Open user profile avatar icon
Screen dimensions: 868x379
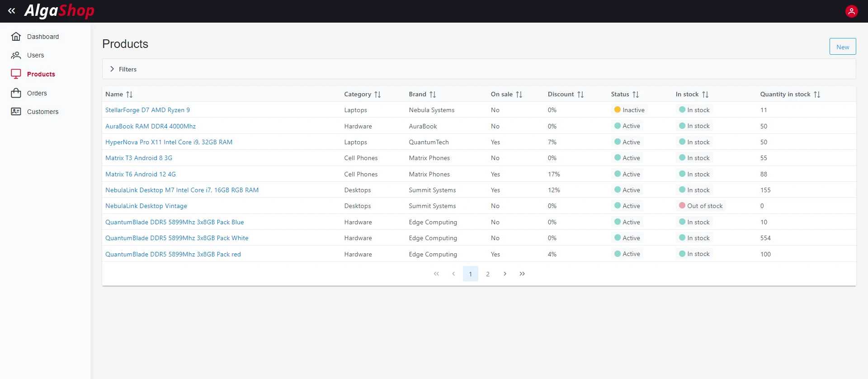tap(851, 11)
